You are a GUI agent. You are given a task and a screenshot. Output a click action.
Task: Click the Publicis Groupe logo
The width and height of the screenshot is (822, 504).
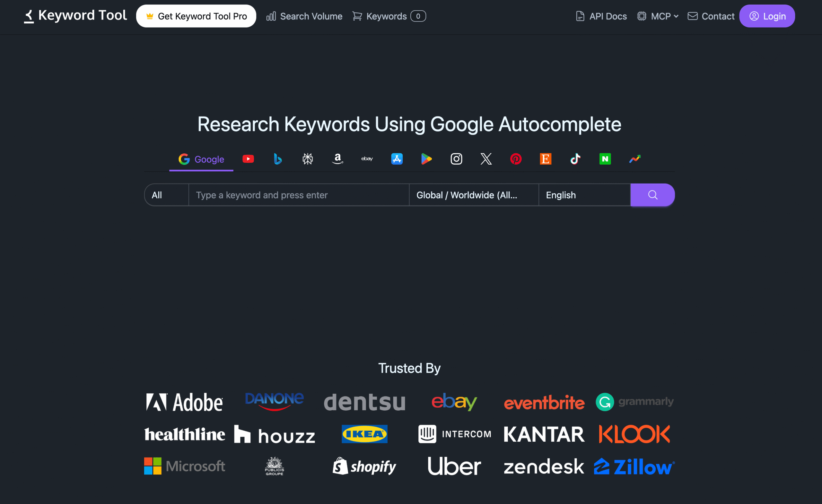[274, 466]
